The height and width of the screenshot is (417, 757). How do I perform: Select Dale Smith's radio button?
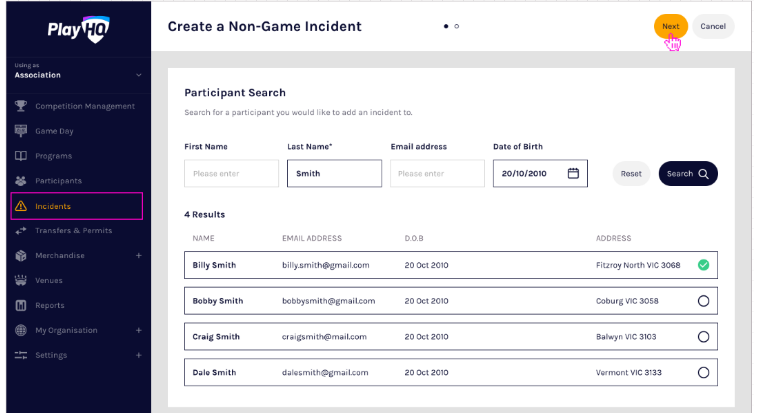point(703,372)
